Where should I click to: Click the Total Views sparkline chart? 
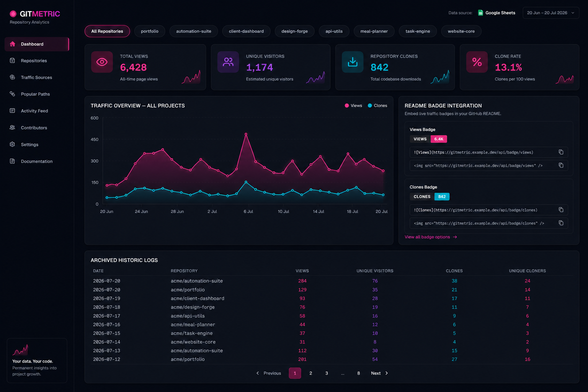(x=191, y=77)
